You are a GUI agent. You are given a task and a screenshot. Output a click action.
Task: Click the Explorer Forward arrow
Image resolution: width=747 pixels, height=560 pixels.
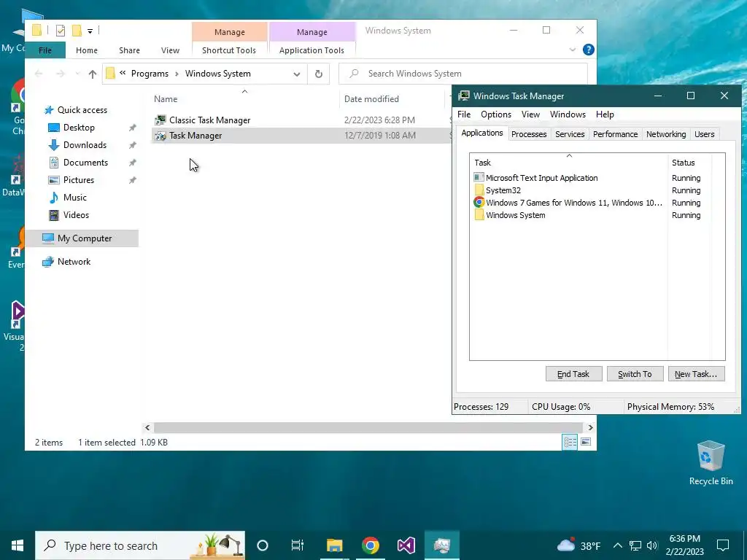pos(60,74)
